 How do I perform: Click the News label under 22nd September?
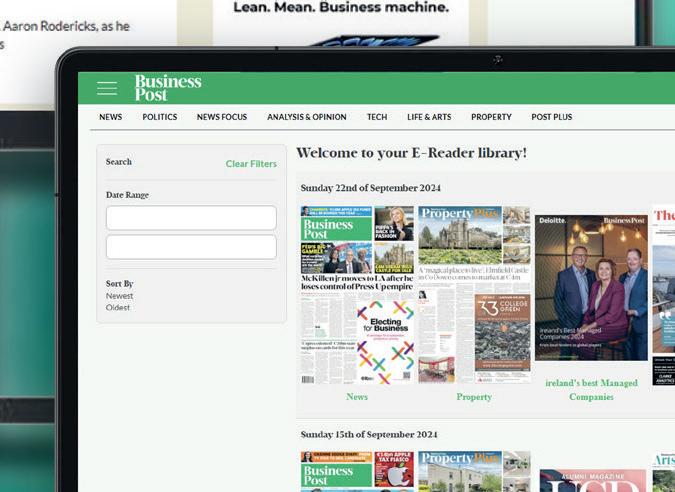coord(357,396)
